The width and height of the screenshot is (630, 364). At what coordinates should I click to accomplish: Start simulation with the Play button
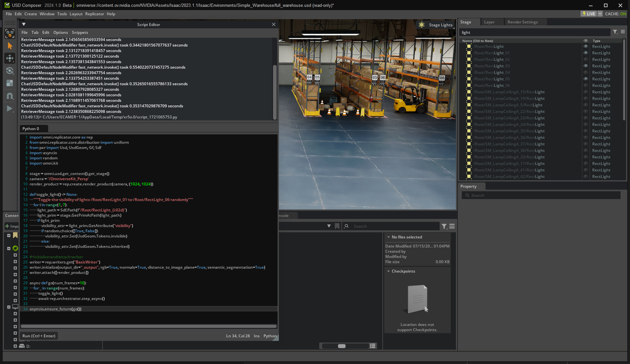pos(10,108)
